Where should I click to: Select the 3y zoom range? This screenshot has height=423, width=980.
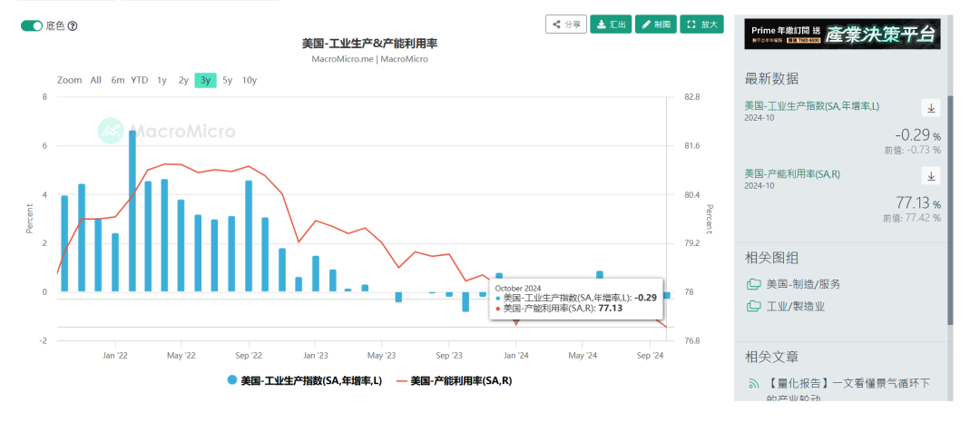(x=205, y=80)
